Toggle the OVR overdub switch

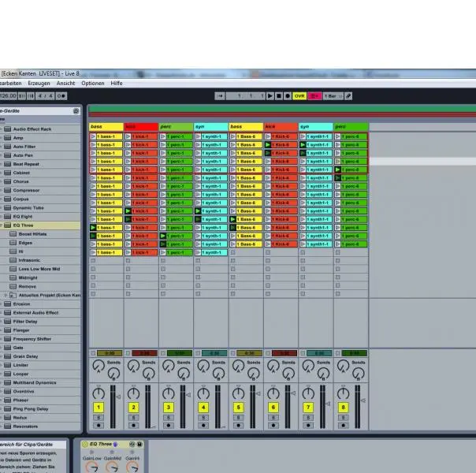pyautogui.click(x=299, y=96)
